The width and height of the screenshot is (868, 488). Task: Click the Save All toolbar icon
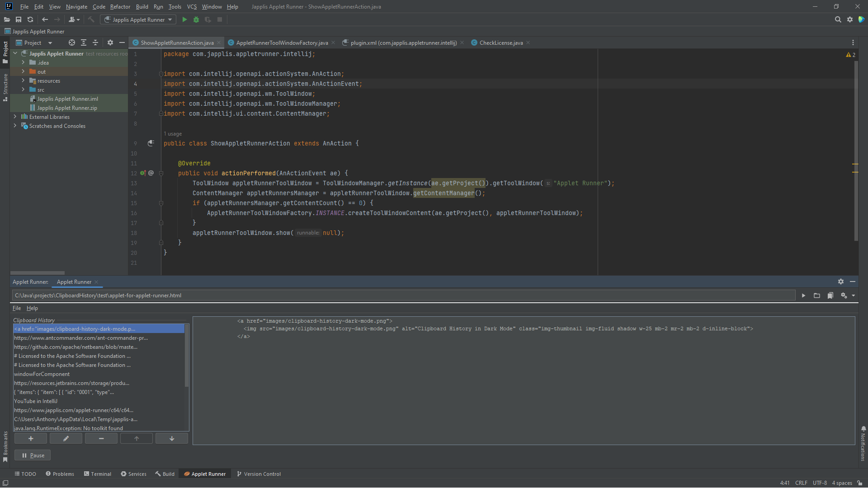coord(19,19)
